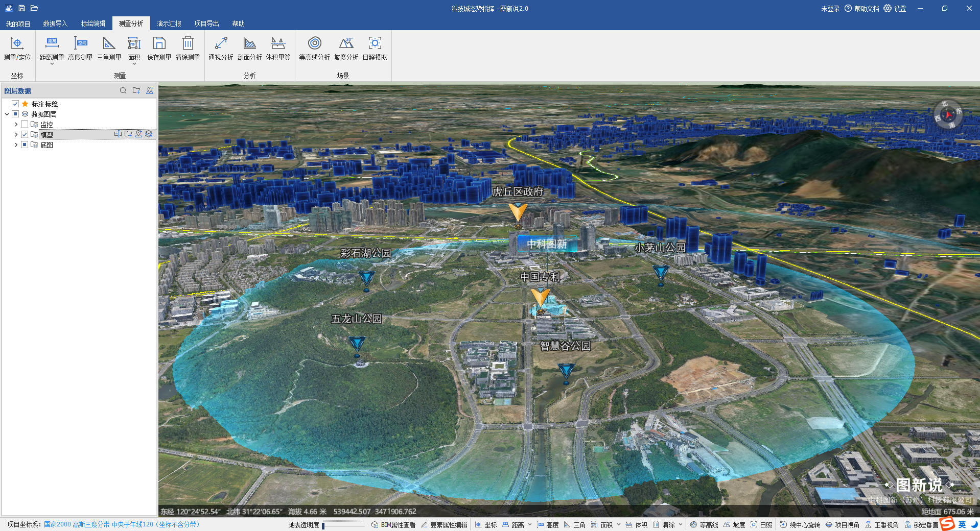Open 坡度分析 slope analysis
Image resolution: width=980 pixels, height=531 pixels.
346,49
